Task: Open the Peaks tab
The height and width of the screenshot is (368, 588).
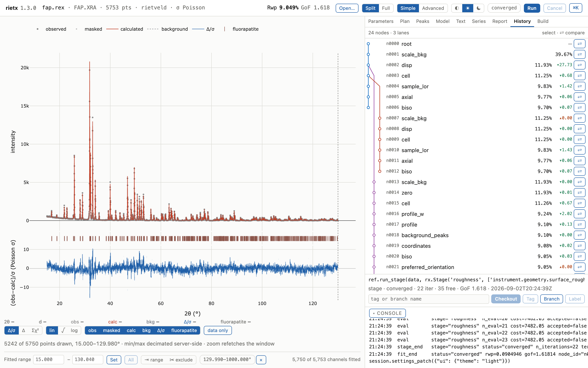Action: [423, 21]
